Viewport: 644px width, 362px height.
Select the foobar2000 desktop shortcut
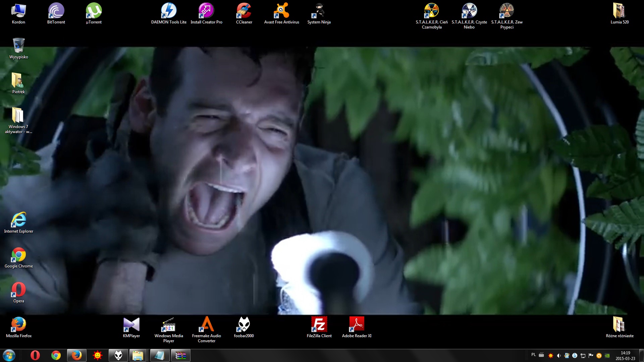pyautogui.click(x=244, y=327)
